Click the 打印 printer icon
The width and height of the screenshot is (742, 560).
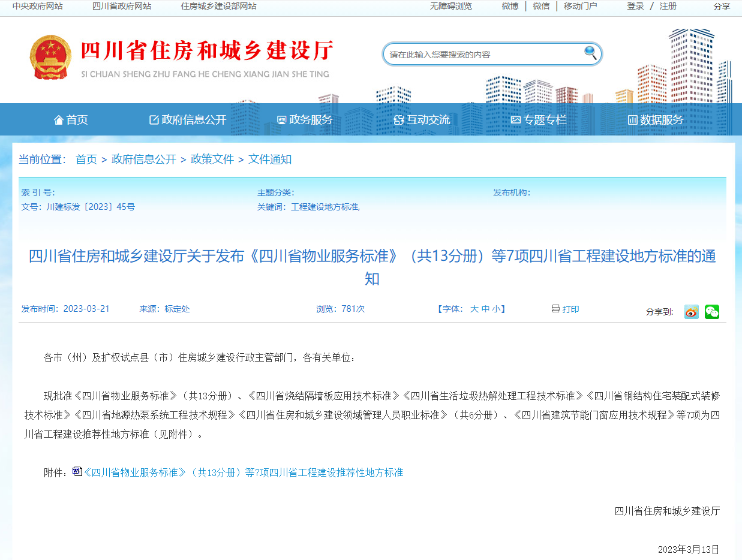(555, 309)
